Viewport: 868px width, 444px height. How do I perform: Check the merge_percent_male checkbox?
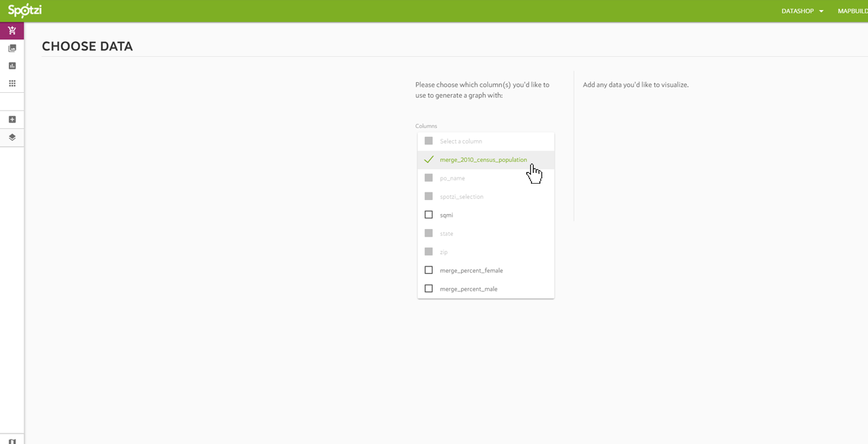[x=429, y=289]
